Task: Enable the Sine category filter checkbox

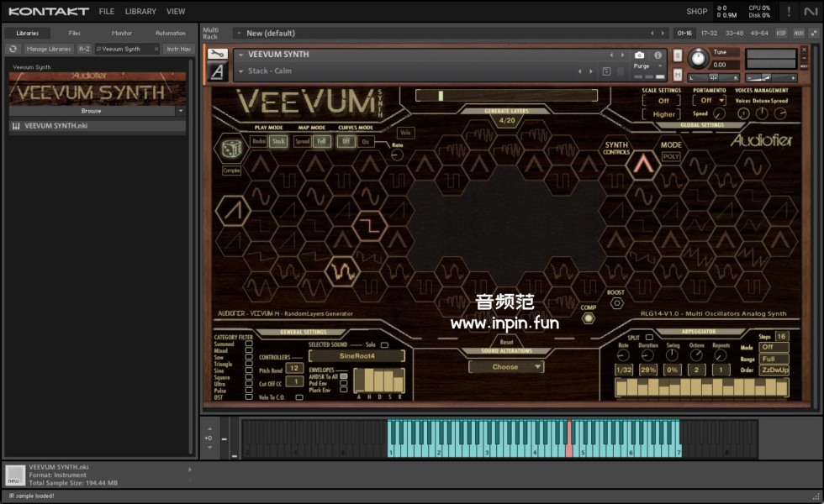Action: 249,370
